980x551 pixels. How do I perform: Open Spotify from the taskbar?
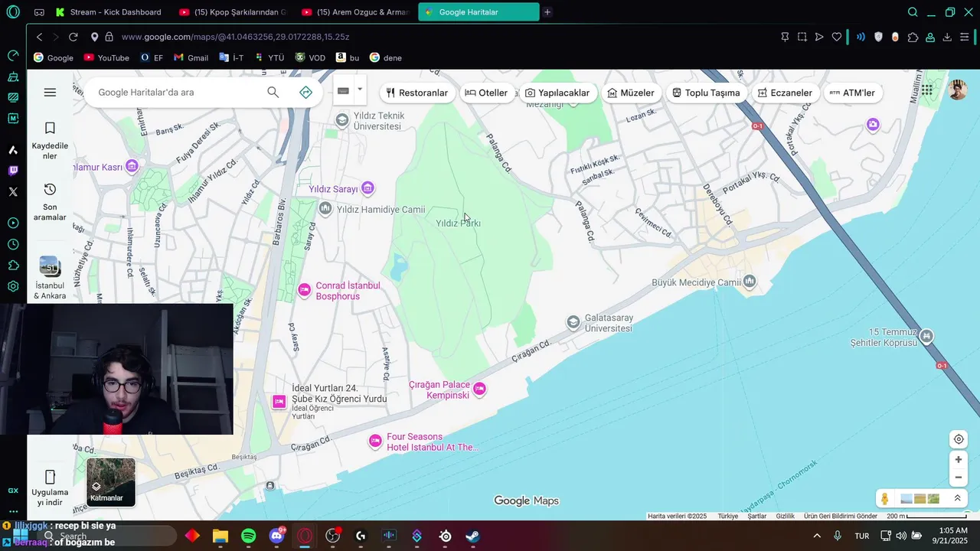[x=249, y=536]
